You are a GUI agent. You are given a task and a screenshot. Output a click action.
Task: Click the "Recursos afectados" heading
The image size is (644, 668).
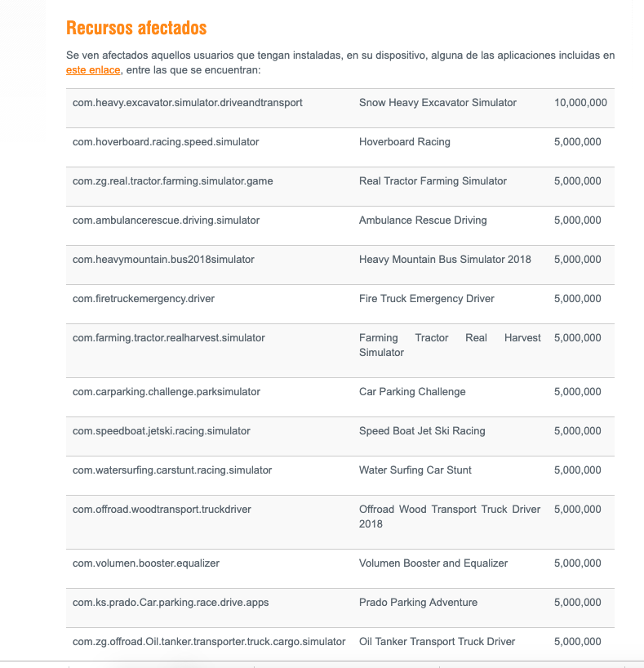(x=136, y=28)
